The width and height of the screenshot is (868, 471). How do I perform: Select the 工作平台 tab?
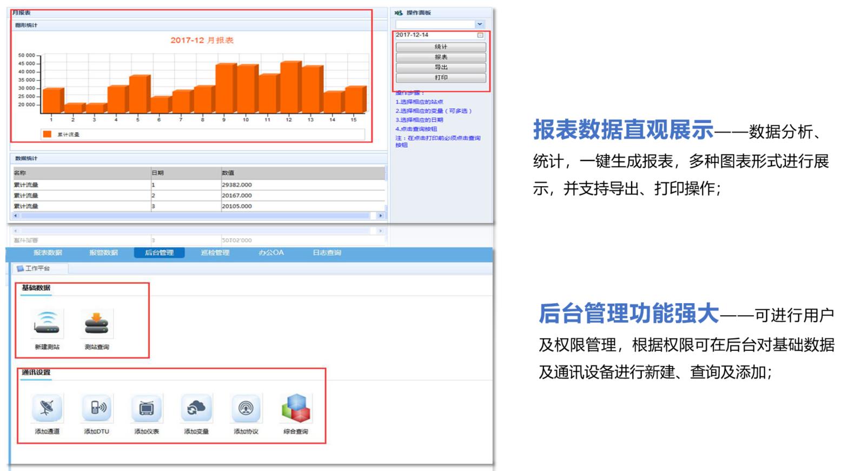pos(40,269)
